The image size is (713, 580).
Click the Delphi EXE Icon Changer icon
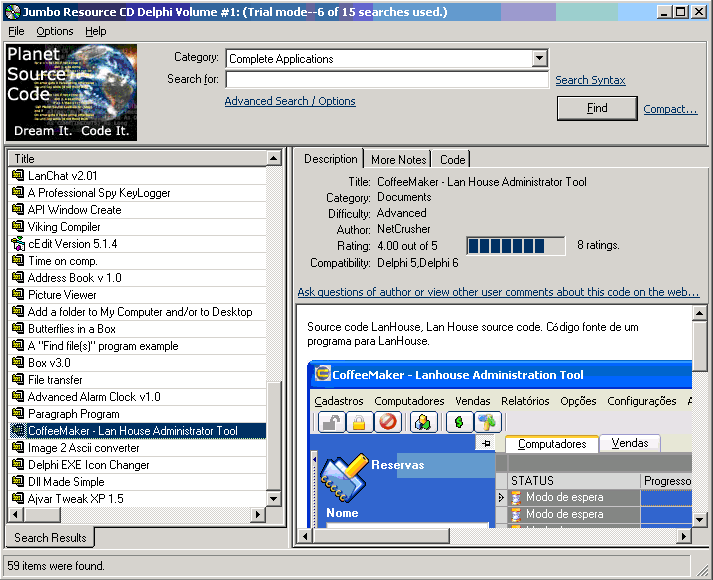pos(18,464)
